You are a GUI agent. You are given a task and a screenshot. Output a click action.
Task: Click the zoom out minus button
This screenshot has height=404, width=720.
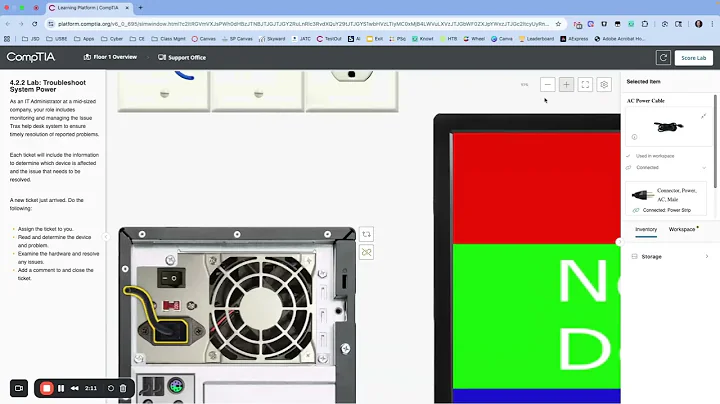point(547,84)
